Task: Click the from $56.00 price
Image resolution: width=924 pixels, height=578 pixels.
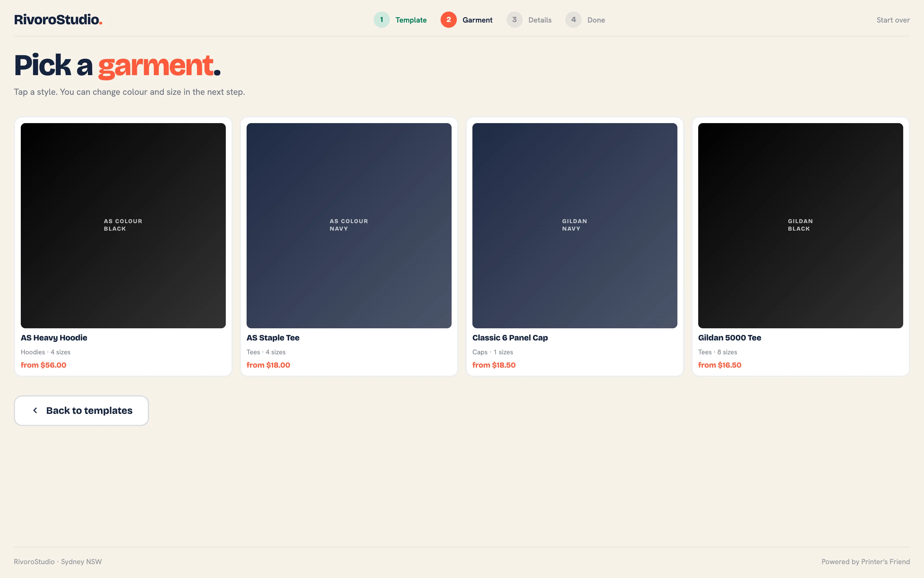Action: (x=44, y=365)
